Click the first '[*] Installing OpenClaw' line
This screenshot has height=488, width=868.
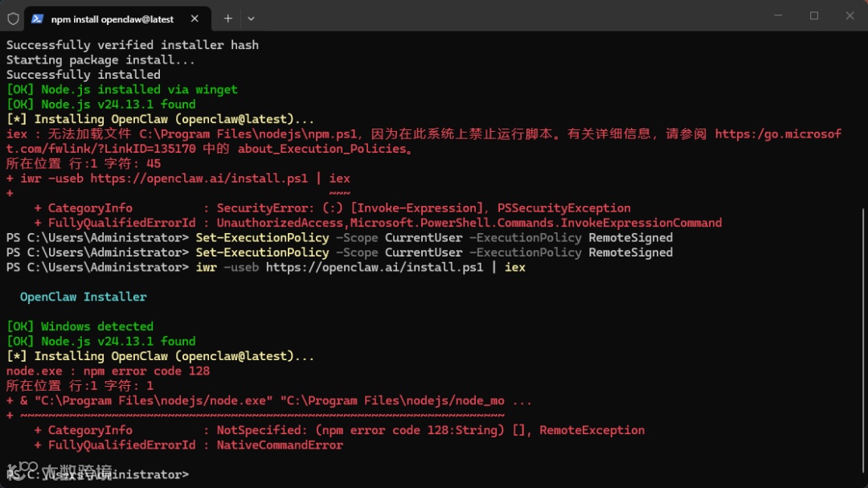(160, 119)
